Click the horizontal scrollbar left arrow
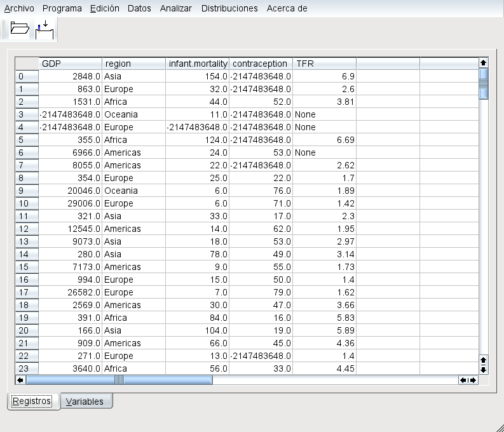The image size is (504, 432). [20, 380]
